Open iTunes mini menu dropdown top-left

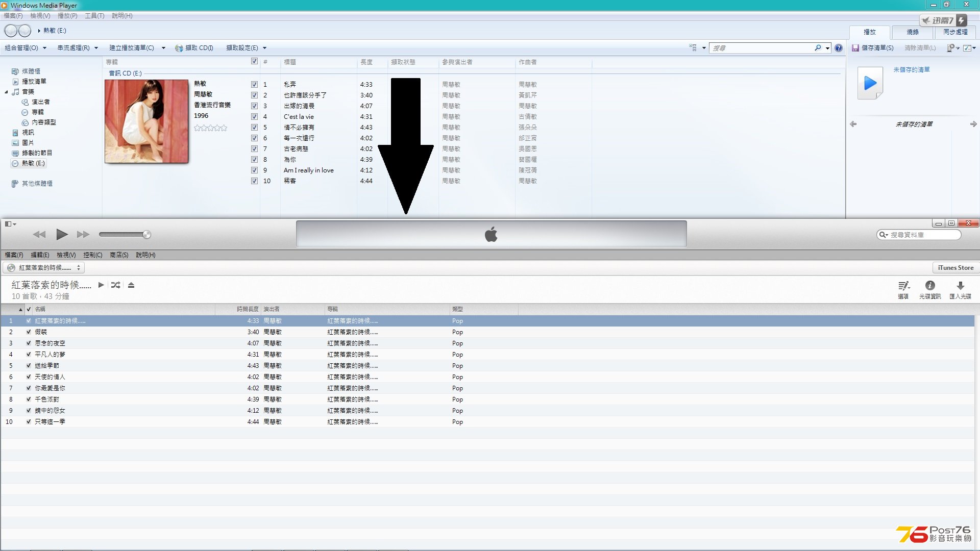(11, 224)
